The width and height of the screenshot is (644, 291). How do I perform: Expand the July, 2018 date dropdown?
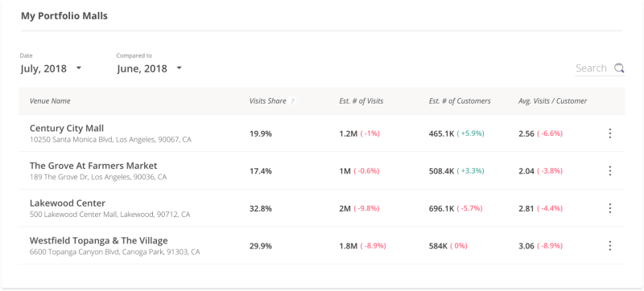click(x=51, y=68)
